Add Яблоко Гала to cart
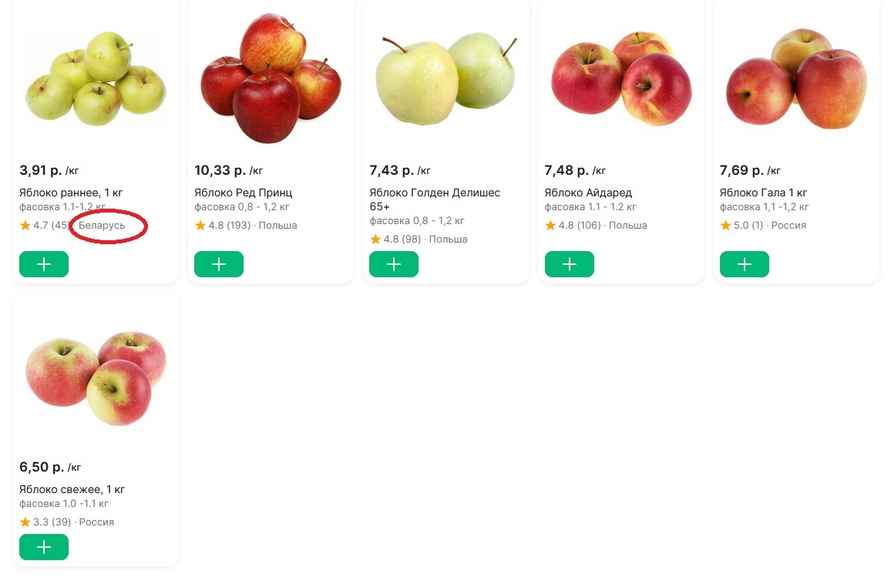This screenshot has height=580, width=891. (744, 264)
